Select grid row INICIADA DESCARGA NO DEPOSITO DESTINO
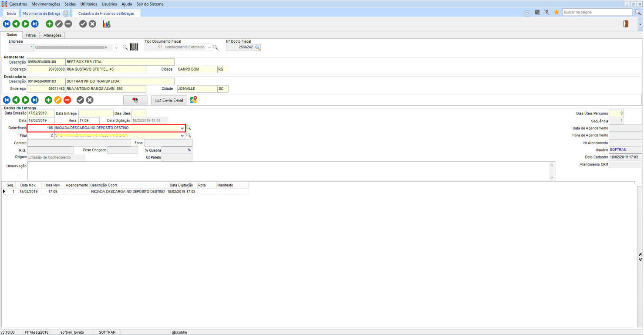 point(125,192)
